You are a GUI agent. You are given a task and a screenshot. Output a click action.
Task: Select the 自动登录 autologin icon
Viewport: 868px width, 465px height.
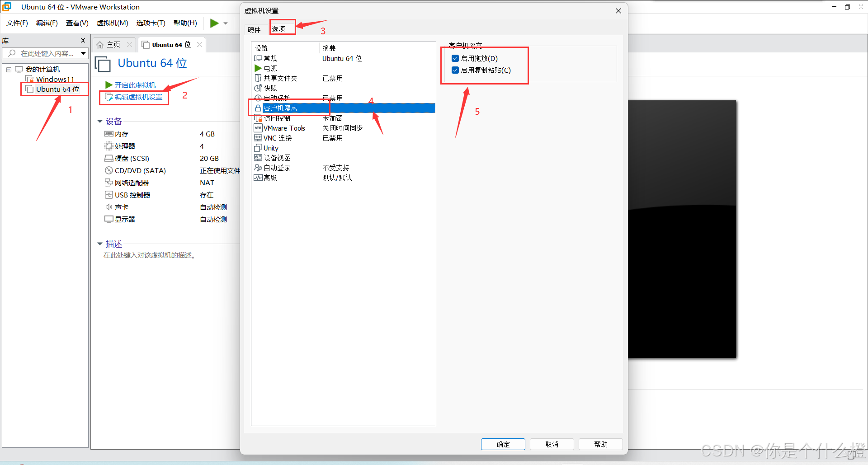point(258,168)
